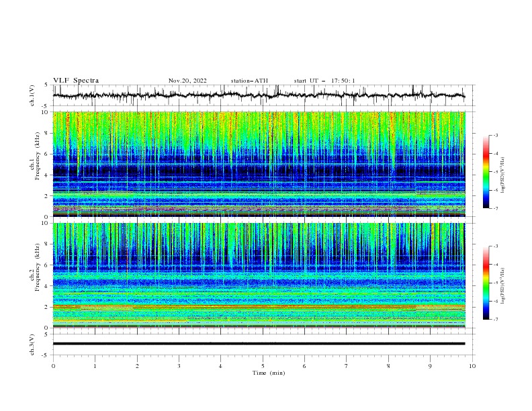
Task: Click the ch.2 spectrogram plot
Action: (259, 275)
